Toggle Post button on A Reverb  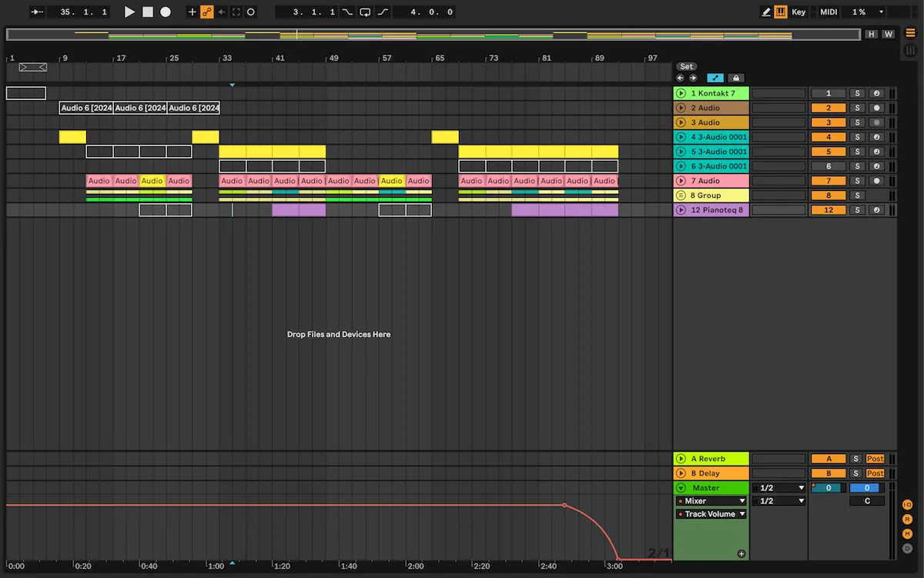(875, 459)
